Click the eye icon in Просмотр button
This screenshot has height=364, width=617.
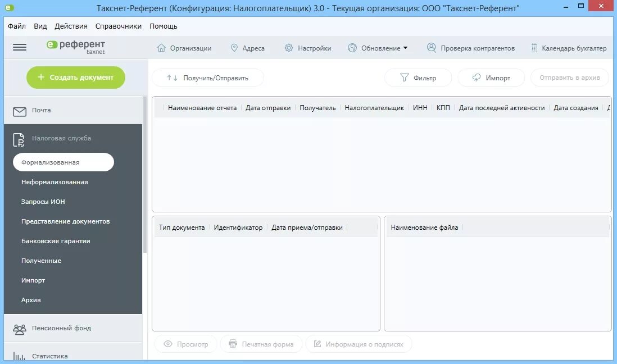[x=168, y=344]
